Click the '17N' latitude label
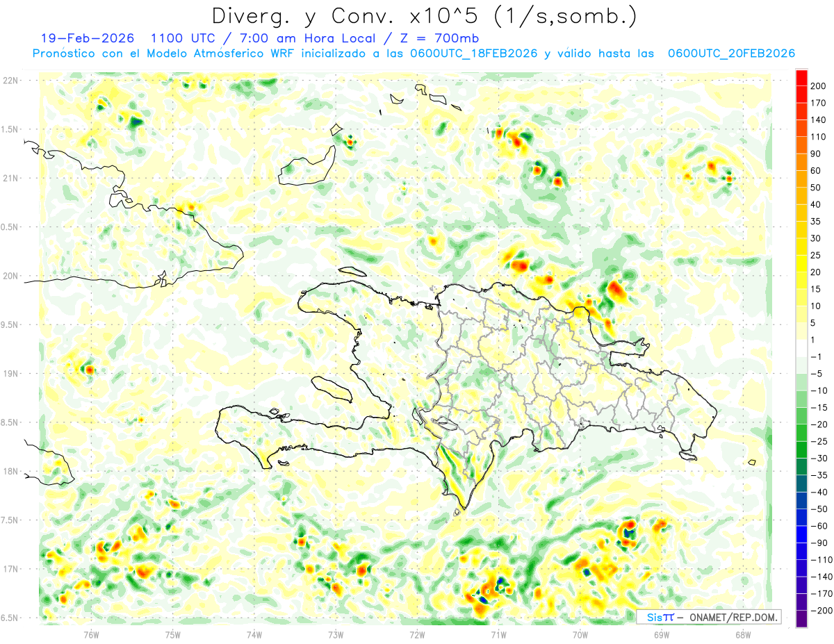This screenshot has height=644, width=834. coord(10,569)
